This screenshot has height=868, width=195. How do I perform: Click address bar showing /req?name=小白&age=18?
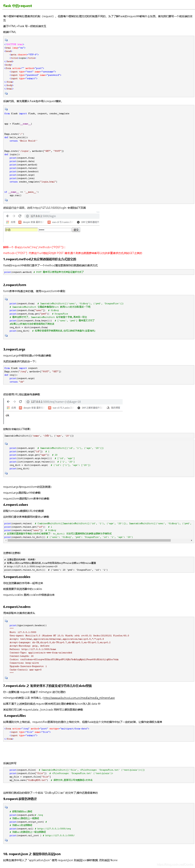click(73, 402)
